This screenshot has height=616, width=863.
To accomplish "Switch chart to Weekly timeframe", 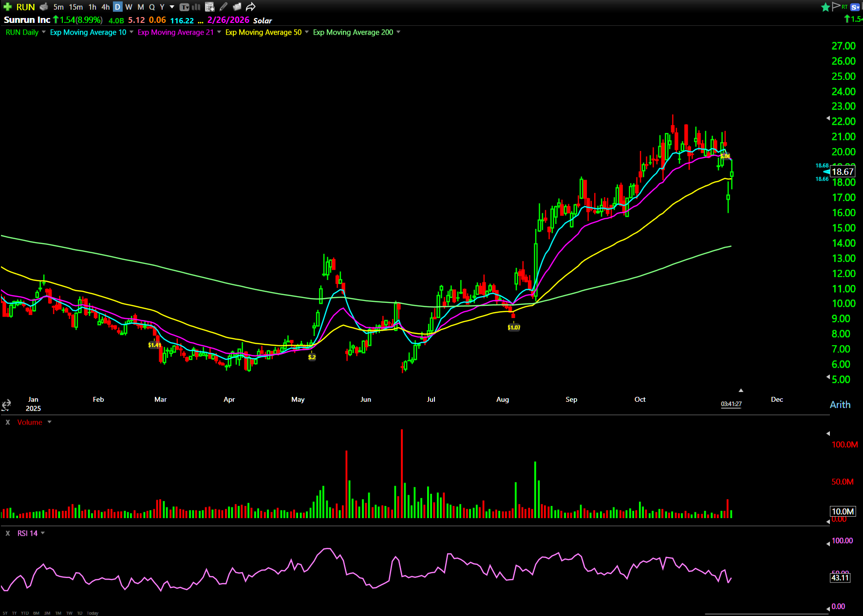I will 129,7.
